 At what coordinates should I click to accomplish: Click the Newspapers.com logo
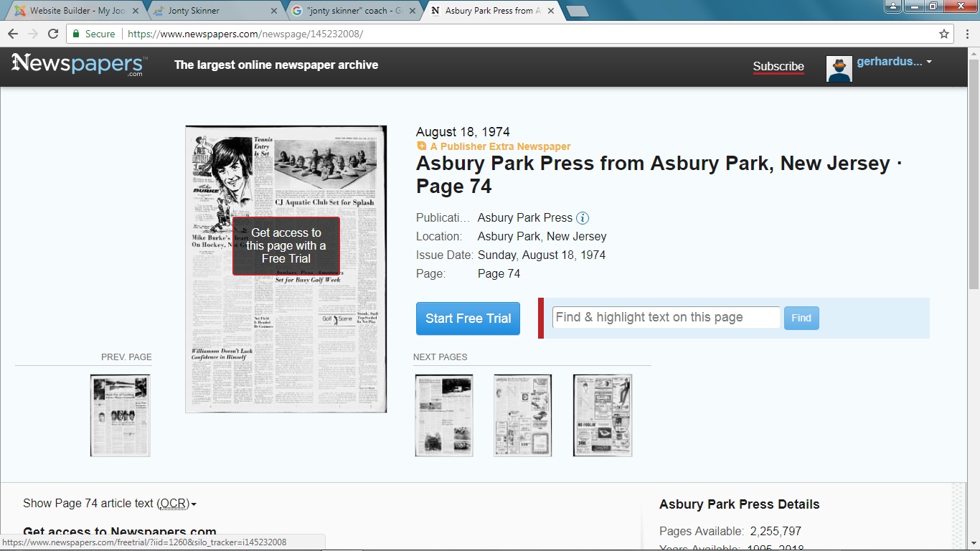pyautogui.click(x=79, y=65)
